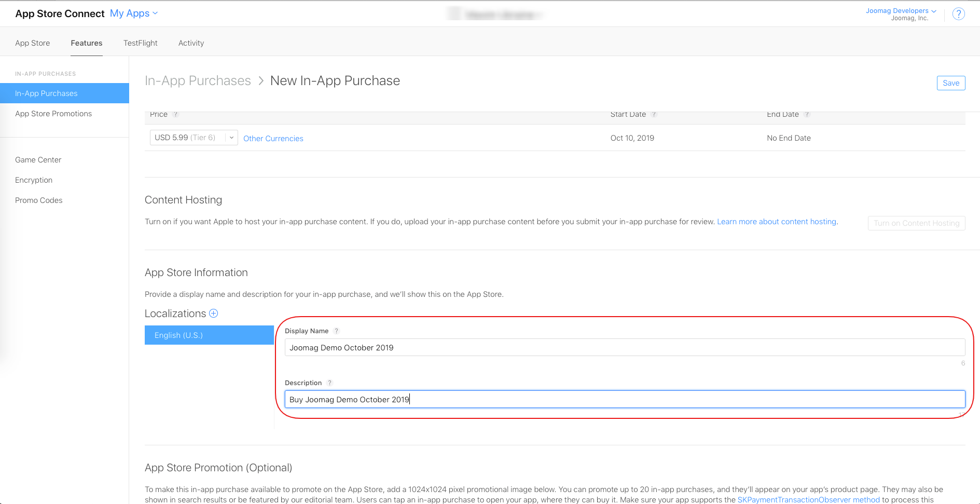Open the App Store tab

(33, 43)
